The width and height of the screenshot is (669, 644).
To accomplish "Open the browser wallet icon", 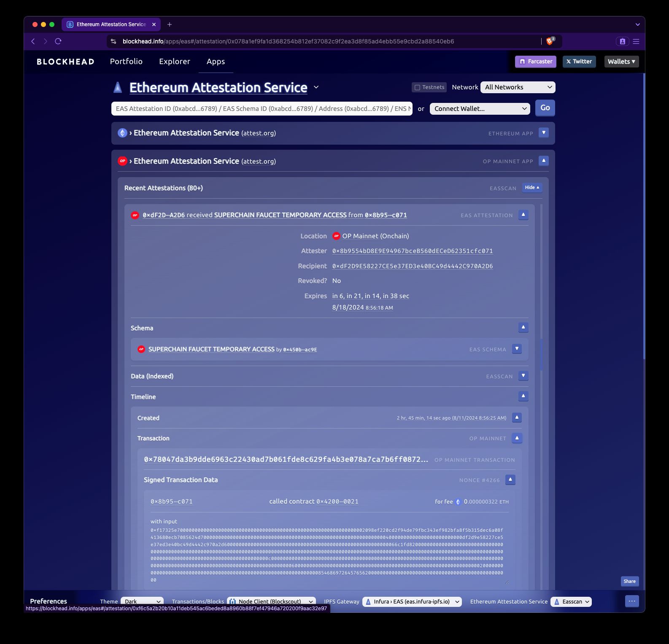I will click(622, 41).
